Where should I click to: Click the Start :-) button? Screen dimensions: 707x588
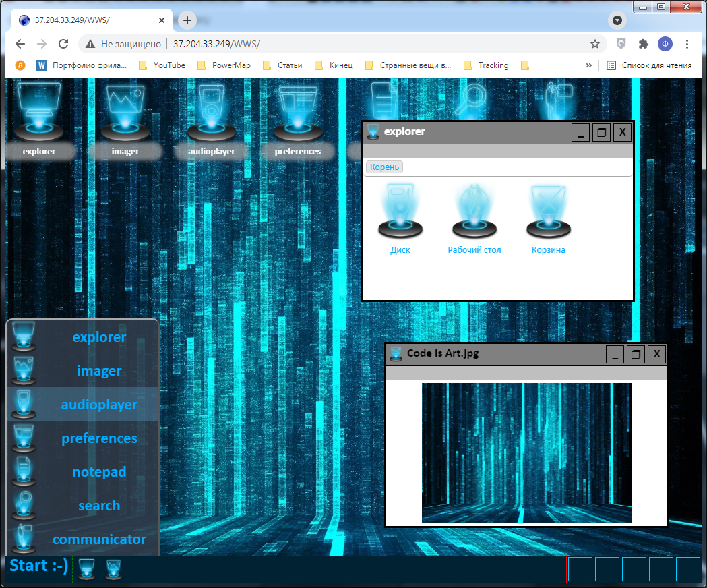coord(39,566)
